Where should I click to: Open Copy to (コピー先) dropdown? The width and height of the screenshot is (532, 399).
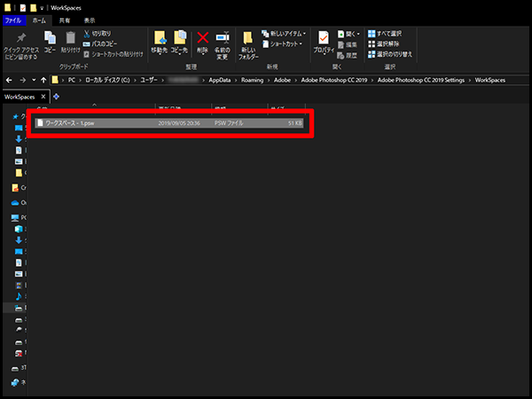tap(180, 41)
